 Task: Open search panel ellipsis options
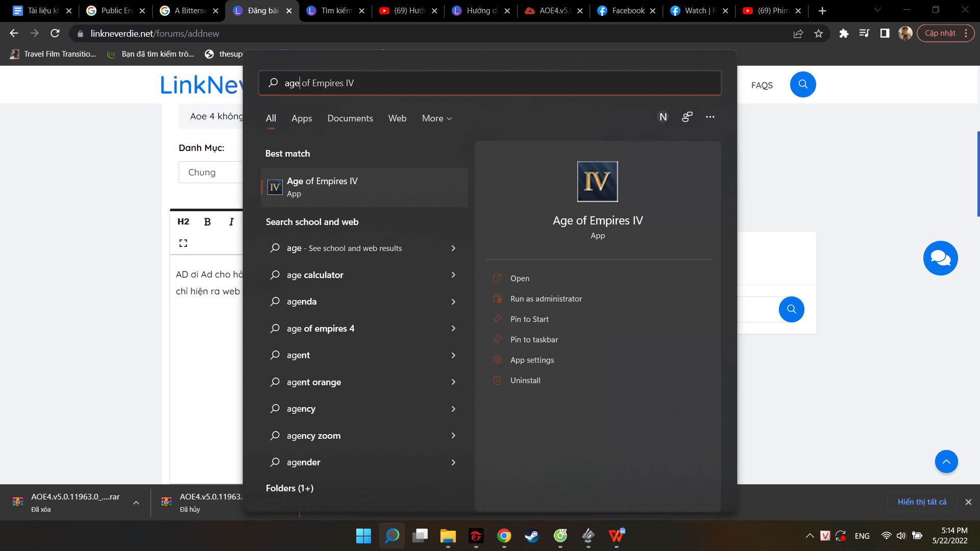[710, 117]
